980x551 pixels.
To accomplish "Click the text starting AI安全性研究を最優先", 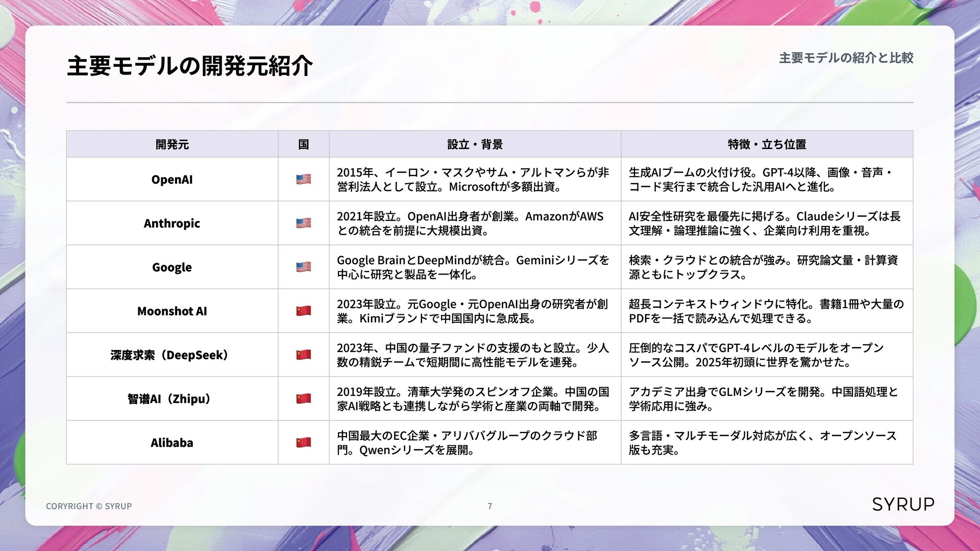I will (x=765, y=223).
